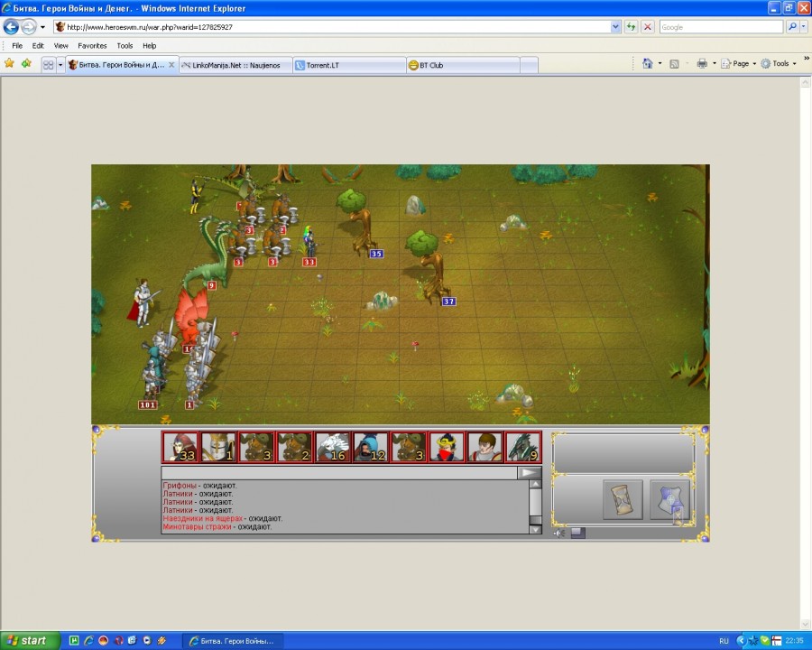Click the shield defend button
This screenshot has width=812, height=650.
click(669, 499)
